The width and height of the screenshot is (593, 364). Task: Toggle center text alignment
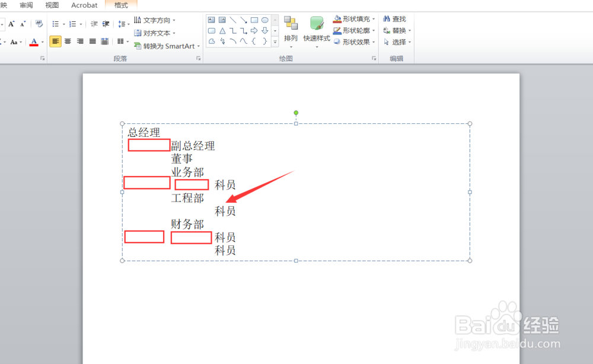[x=68, y=41]
